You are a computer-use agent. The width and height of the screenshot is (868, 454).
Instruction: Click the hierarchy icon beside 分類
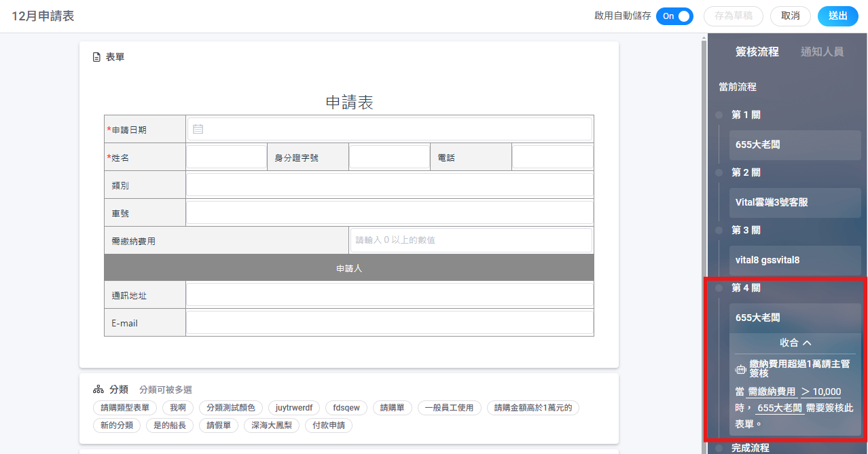98,390
